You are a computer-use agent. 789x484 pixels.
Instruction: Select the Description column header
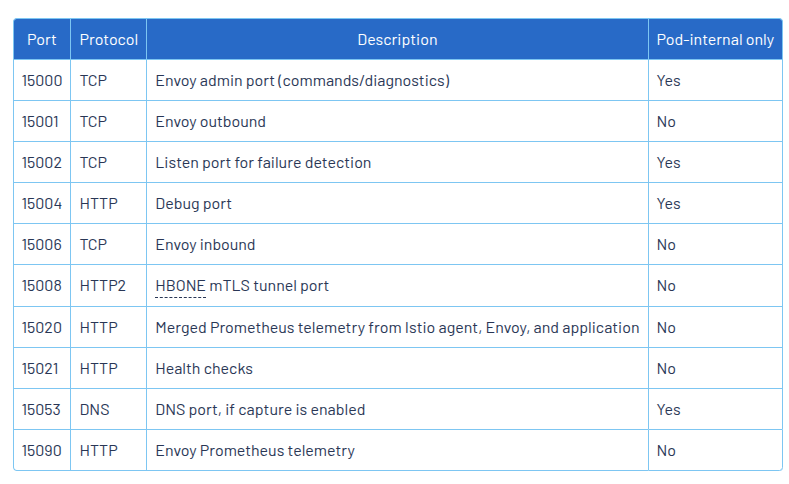click(398, 40)
